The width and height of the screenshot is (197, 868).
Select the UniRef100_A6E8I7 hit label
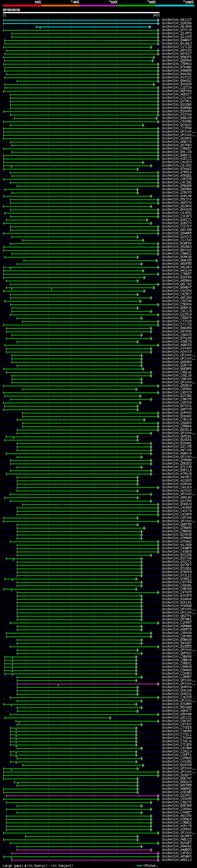click(x=176, y=94)
